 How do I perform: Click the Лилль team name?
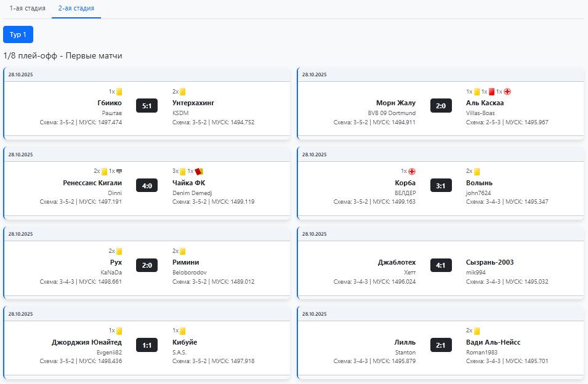[405, 342]
